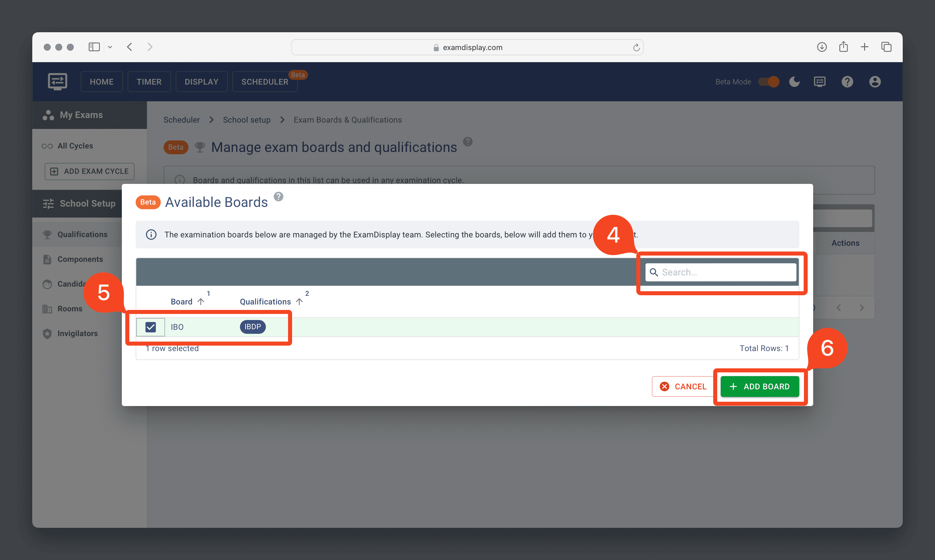Open the HOME navigation tab
The height and width of the screenshot is (560, 935).
101,81
